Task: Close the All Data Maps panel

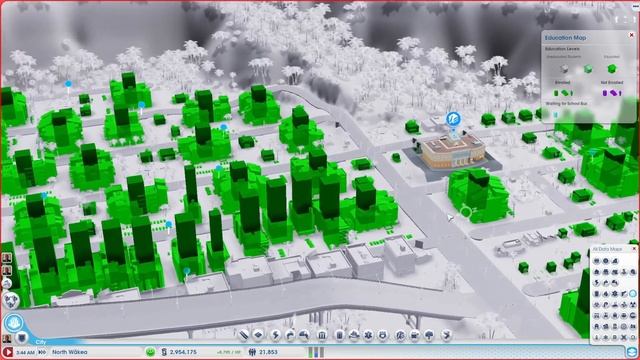Action: (634, 249)
